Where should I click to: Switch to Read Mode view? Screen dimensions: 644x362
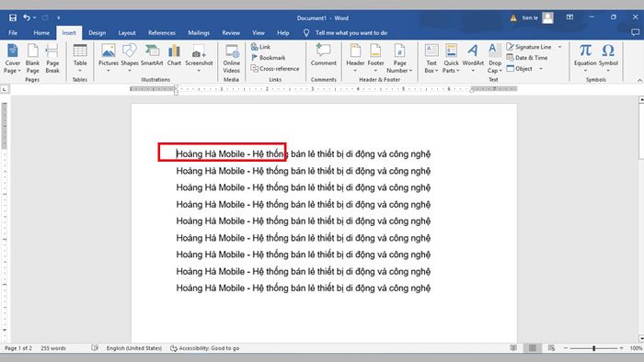pyautogui.click(x=513, y=348)
